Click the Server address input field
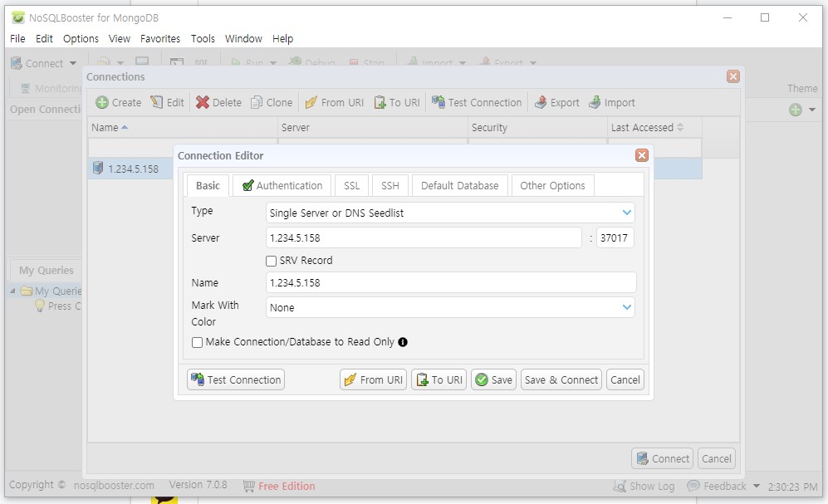Image resolution: width=828 pixels, height=504 pixels. point(424,237)
